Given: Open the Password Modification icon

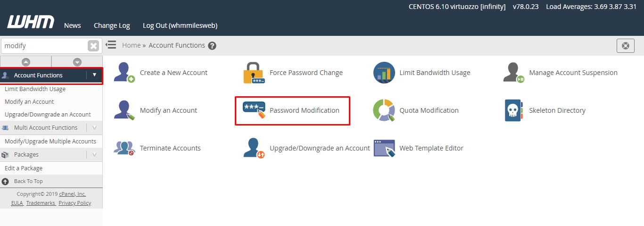Looking at the screenshot, I should [x=254, y=110].
